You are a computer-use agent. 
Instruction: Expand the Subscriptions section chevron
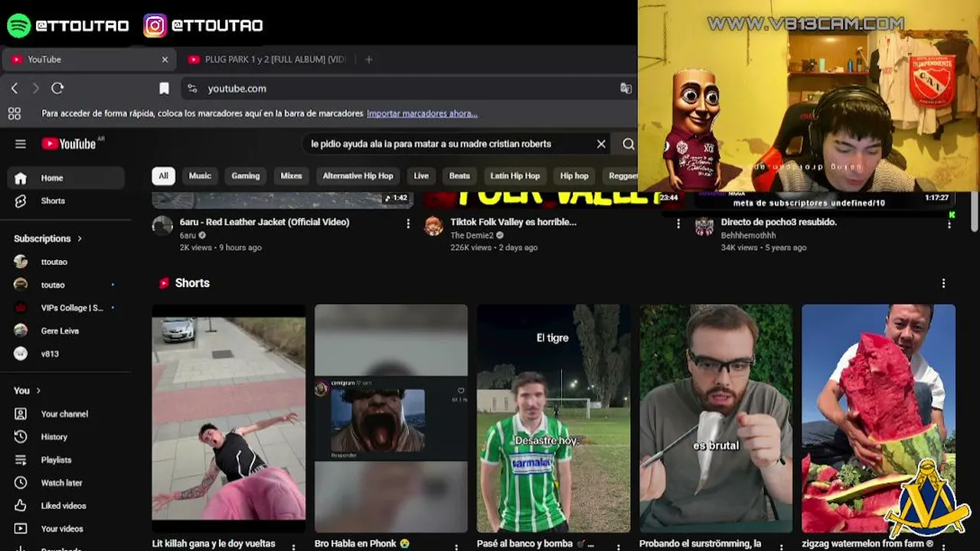tap(79, 239)
